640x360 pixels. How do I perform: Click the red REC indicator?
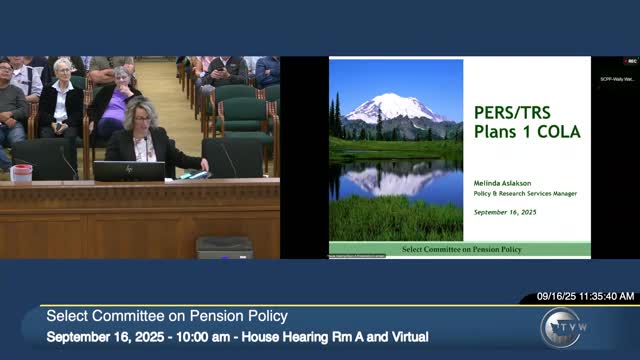point(630,61)
